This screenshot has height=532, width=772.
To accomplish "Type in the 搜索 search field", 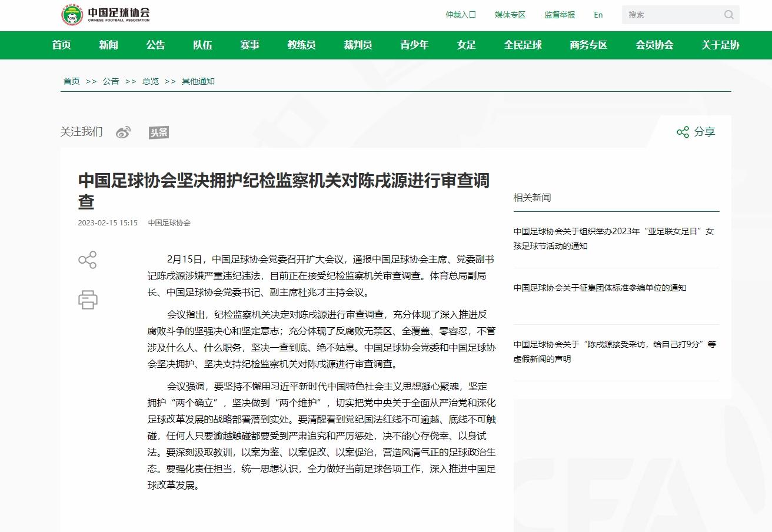I will [671, 15].
